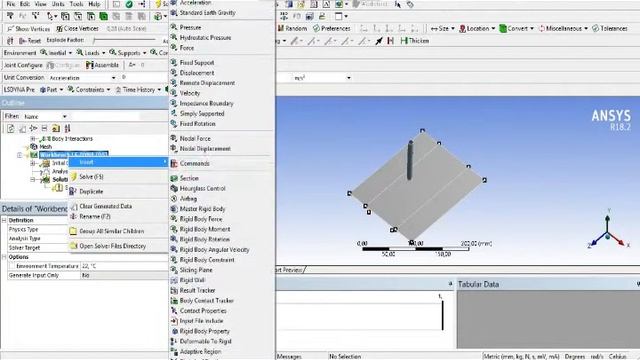The height and width of the screenshot is (360, 640).
Task: Open the Supports dropdown
Action: (x=128, y=53)
